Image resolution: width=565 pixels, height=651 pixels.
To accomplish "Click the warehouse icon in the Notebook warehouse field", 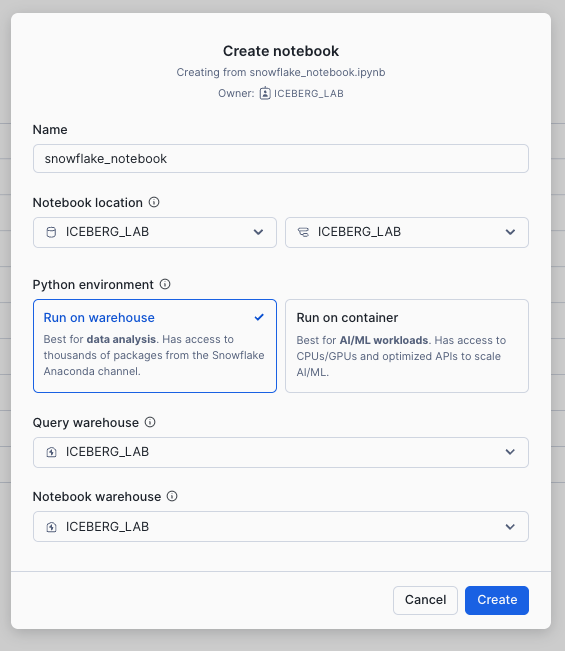I will tap(51, 527).
